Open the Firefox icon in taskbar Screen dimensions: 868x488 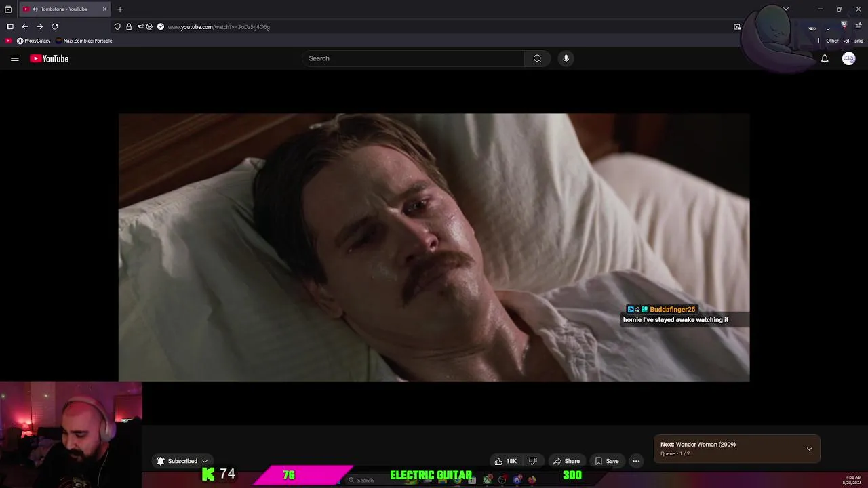coord(532,480)
